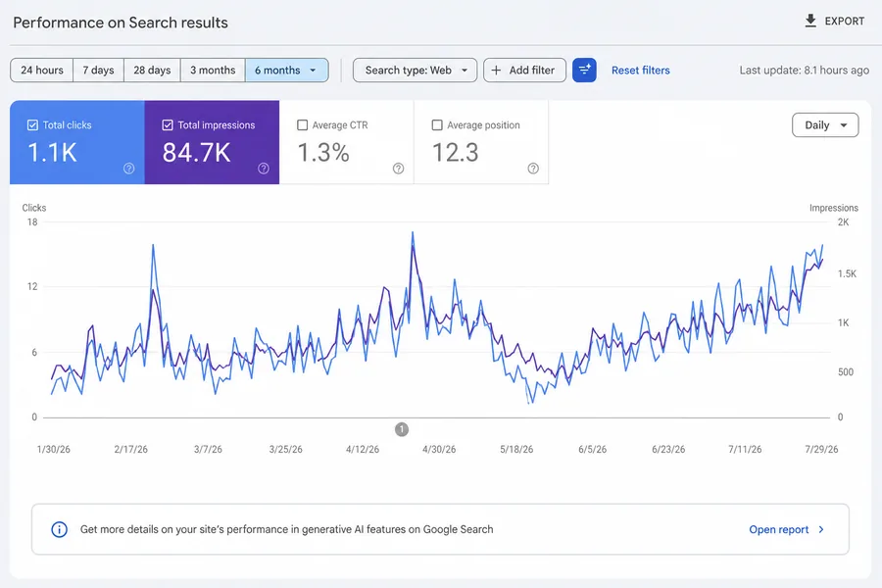Enable the Average CTR checkbox
Viewport: 882px width, 588px height.
click(x=302, y=124)
